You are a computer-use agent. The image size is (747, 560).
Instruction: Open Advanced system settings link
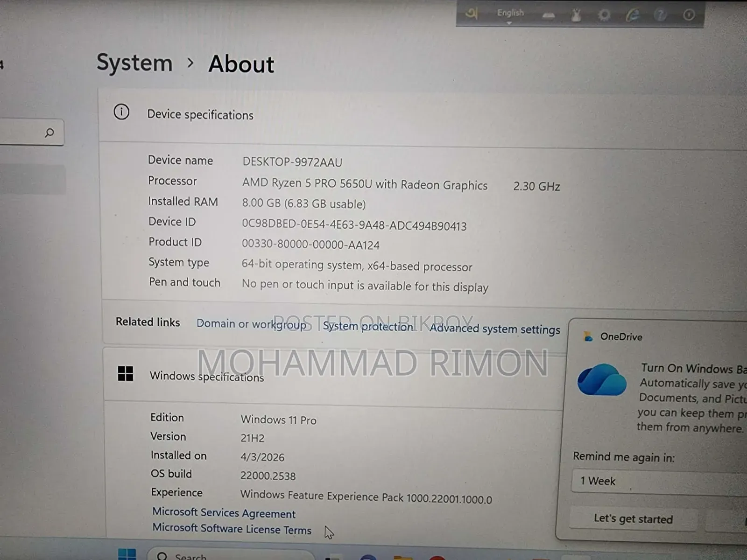(x=494, y=329)
